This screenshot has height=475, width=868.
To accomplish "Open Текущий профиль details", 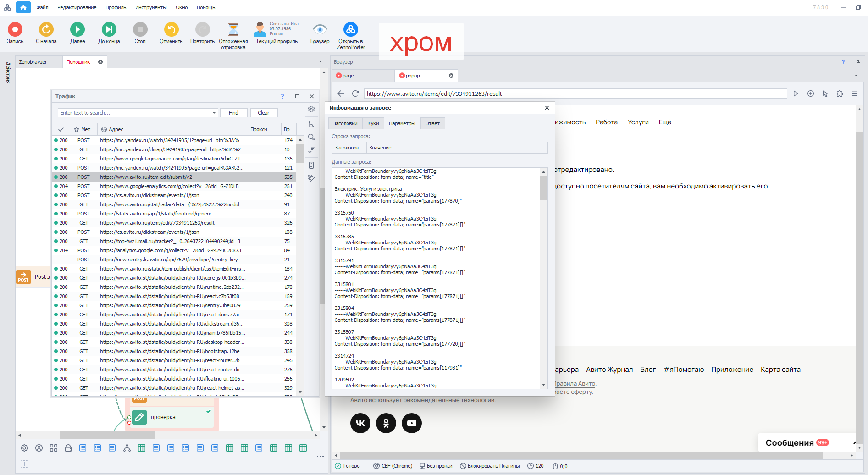I will [277, 33].
